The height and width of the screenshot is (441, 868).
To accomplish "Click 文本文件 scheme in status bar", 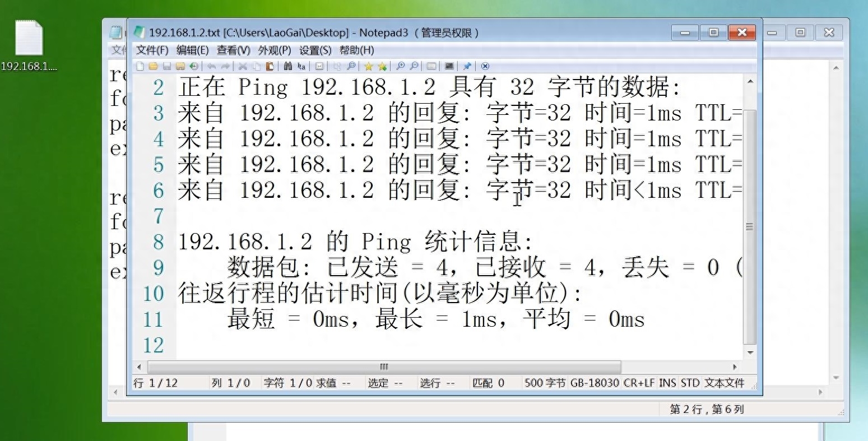I will click(724, 383).
